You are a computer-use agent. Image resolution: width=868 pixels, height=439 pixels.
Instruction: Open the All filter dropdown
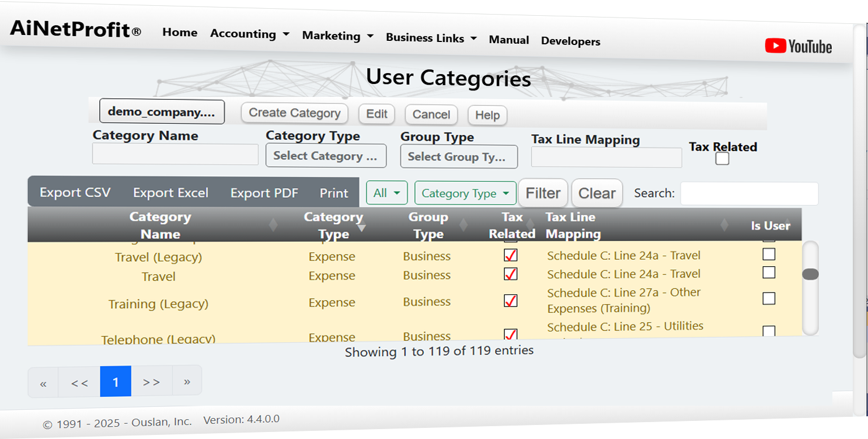click(386, 193)
